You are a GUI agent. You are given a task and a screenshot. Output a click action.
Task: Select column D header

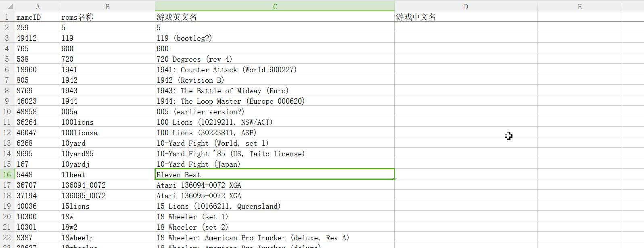click(466, 6)
